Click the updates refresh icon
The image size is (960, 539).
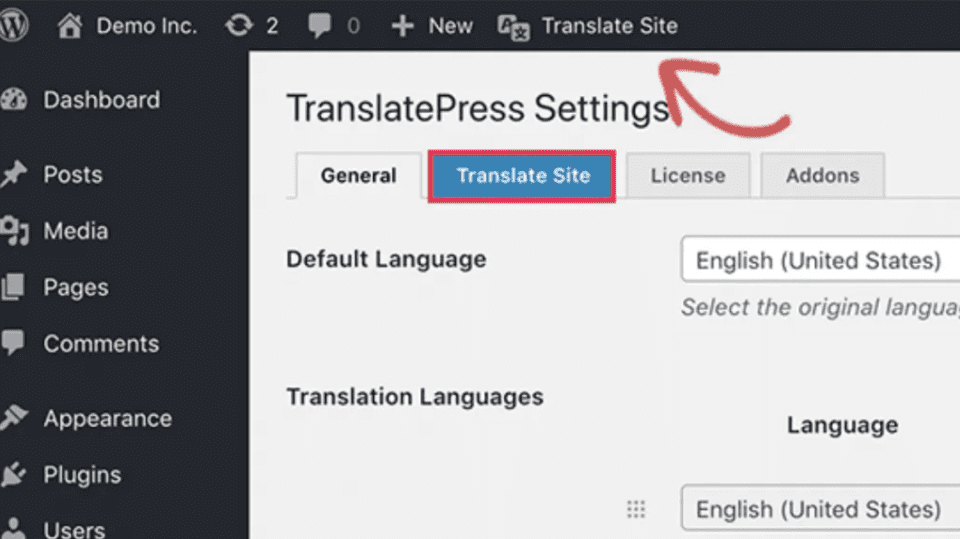[x=239, y=26]
